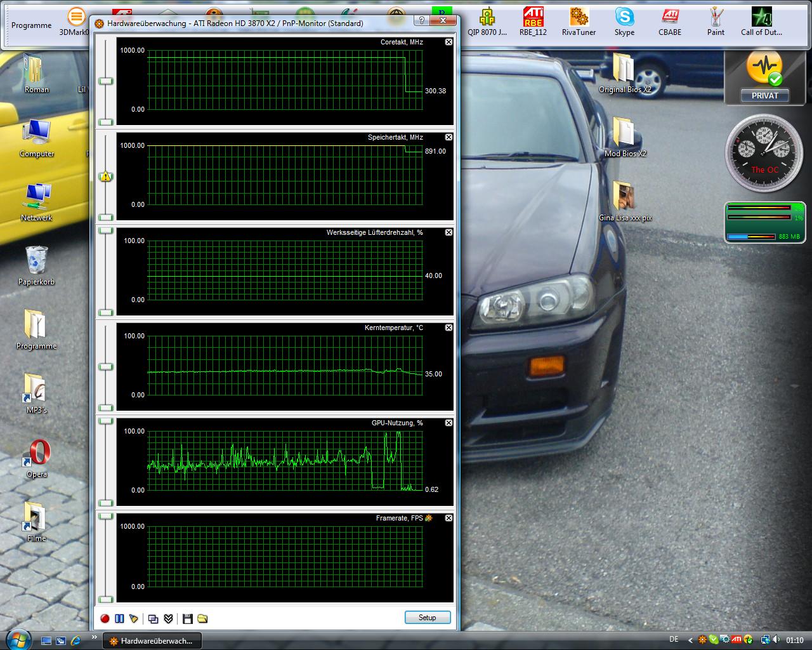Viewport: 812px width, 650px height.
Task: Click upper slider handle of Coretakt graph
Action: tap(105, 81)
